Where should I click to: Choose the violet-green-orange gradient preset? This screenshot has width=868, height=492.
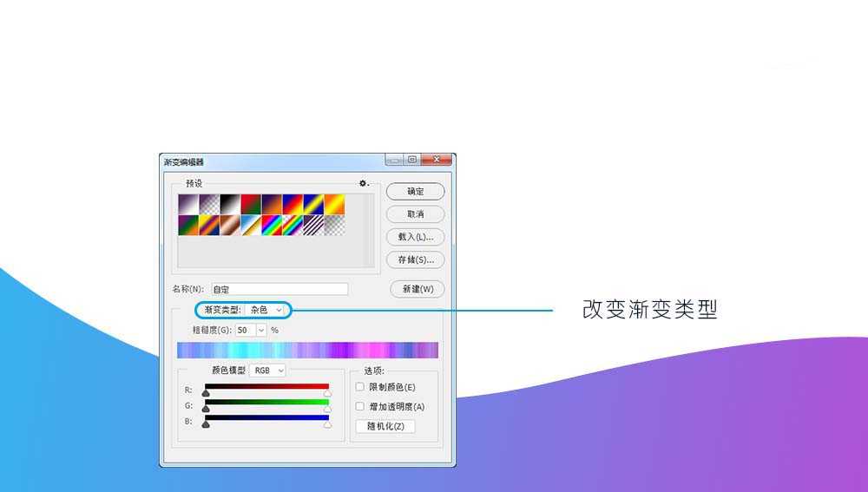[188, 226]
